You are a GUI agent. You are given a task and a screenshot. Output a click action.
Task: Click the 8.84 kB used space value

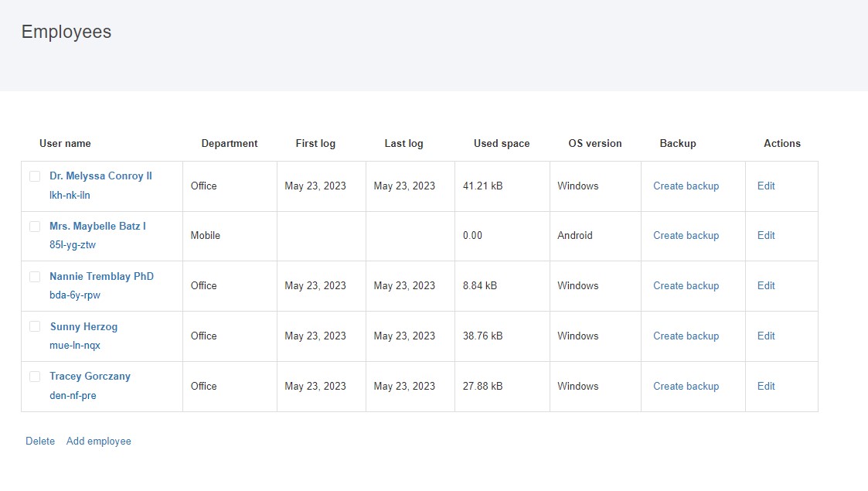point(480,285)
